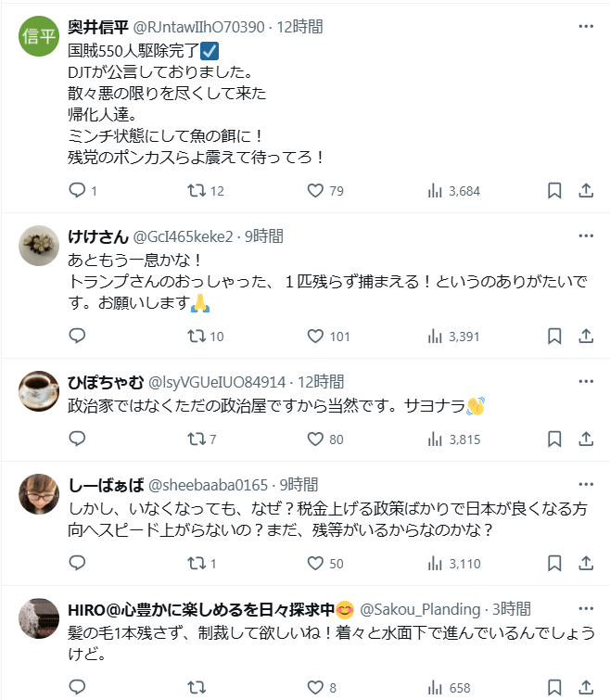
Task: Open the @sheebaaba0165 profile link
Action: click(x=207, y=485)
